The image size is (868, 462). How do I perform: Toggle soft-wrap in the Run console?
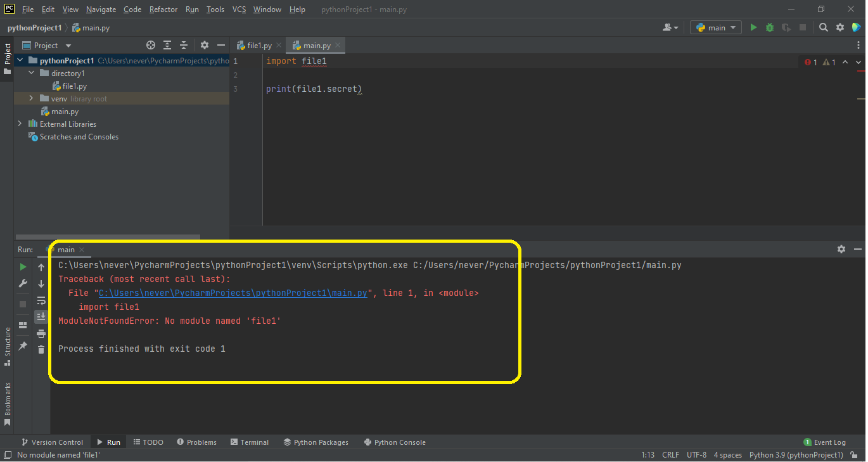41,300
